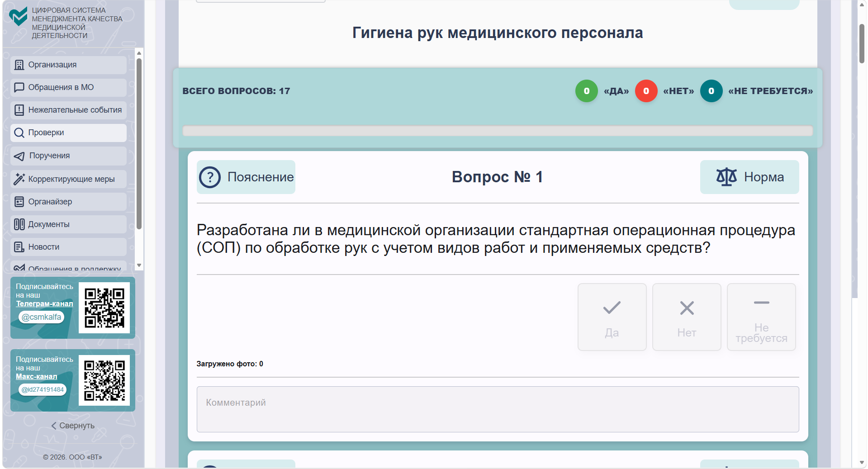Click the sidebar menu scroll-down arrow
Image resolution: width=868 pixels, height=469 pixels.
tap(139, 265)
